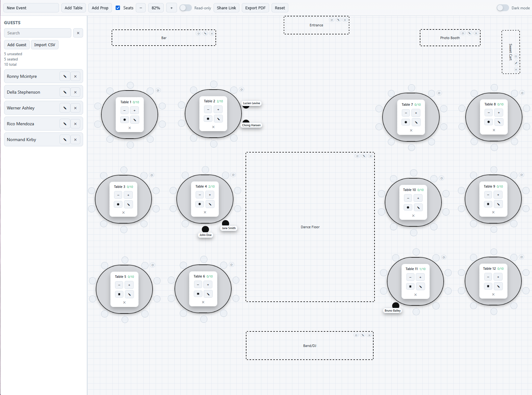Remove a seat from Table 12 with minus button
Viewport: 532px width, 395px height.
click(x=488, y=277)
